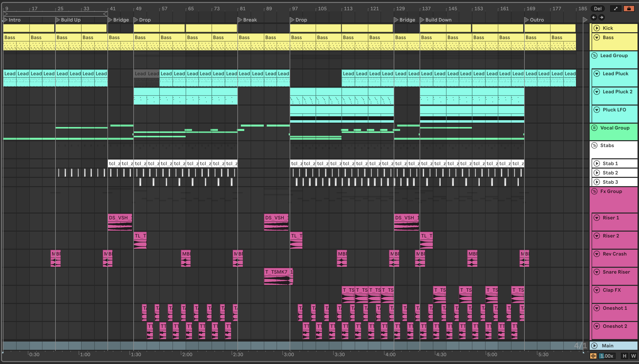Unfold the Kick track

[x=597, y=28]
